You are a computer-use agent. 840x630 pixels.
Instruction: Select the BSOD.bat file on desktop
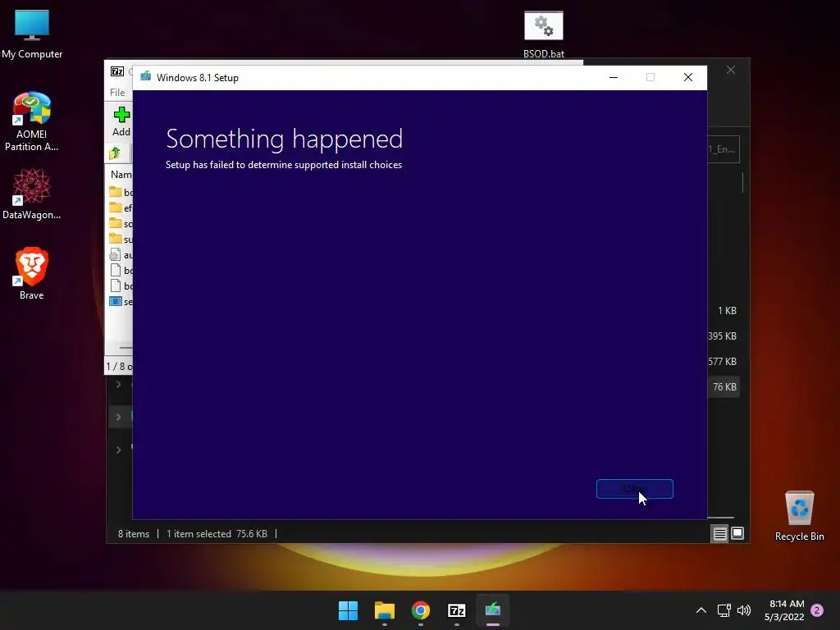click(543, 34)
